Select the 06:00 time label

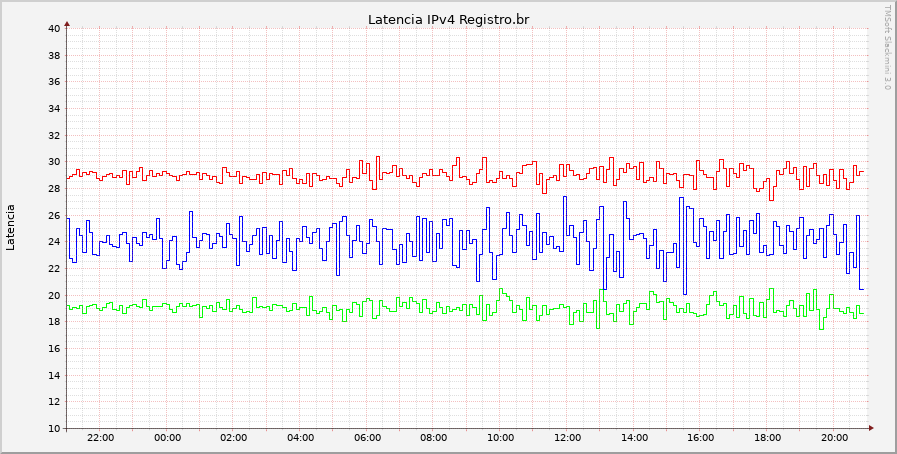click(367, 438)
